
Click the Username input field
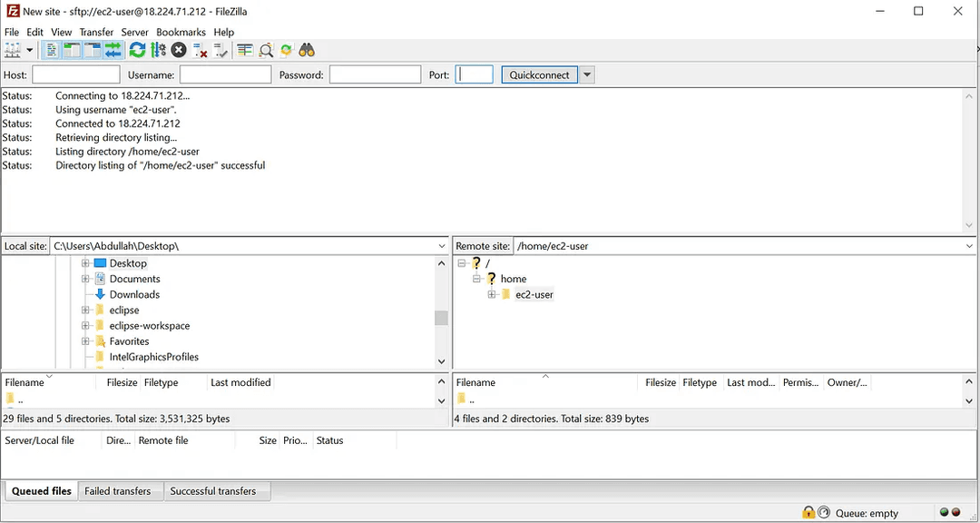pos(226,74)
